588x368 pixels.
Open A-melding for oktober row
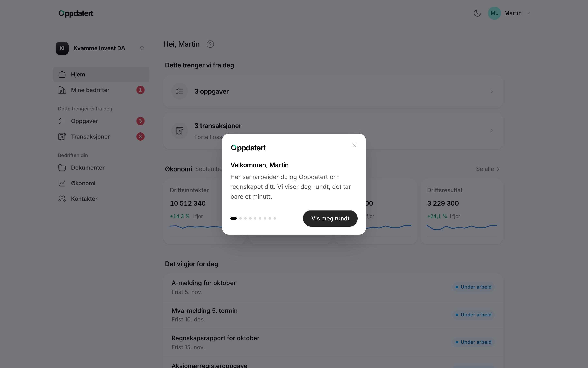333,287
